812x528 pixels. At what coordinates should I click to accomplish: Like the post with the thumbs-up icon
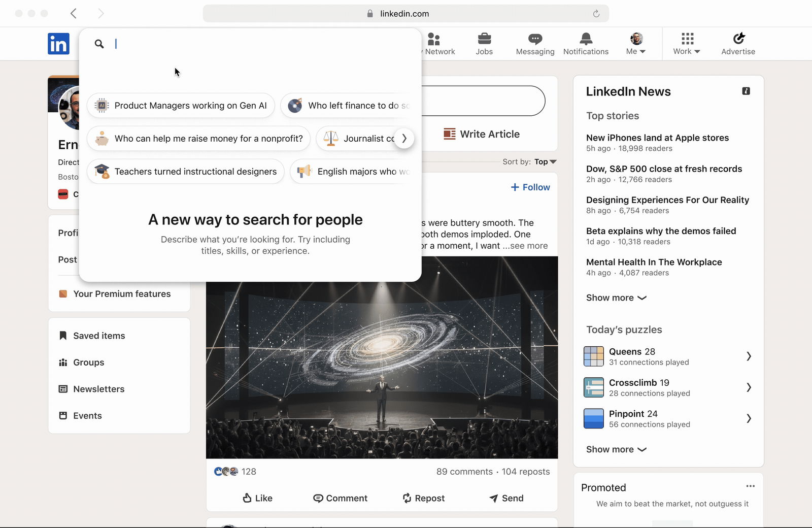click(x=257, y=498)
